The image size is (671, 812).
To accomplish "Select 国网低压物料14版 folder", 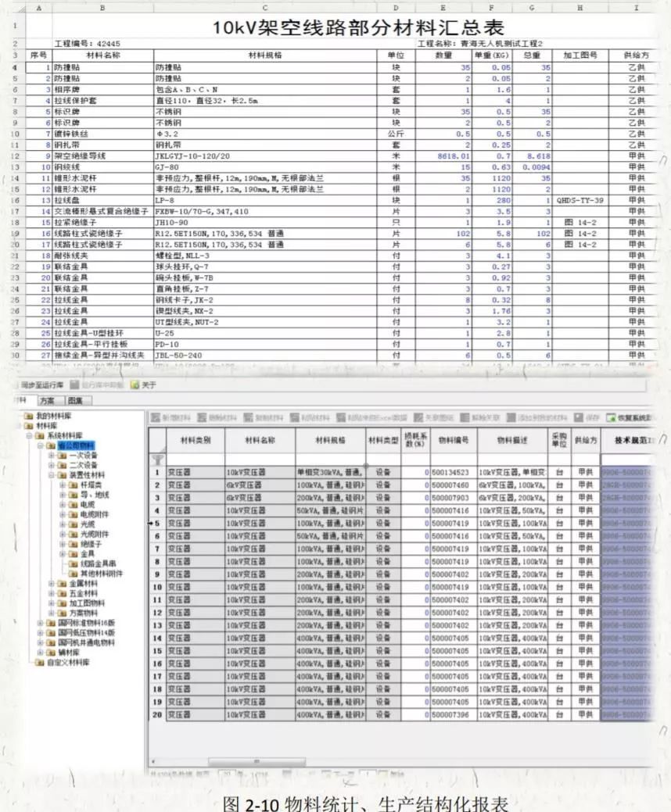I will point(81,633).
